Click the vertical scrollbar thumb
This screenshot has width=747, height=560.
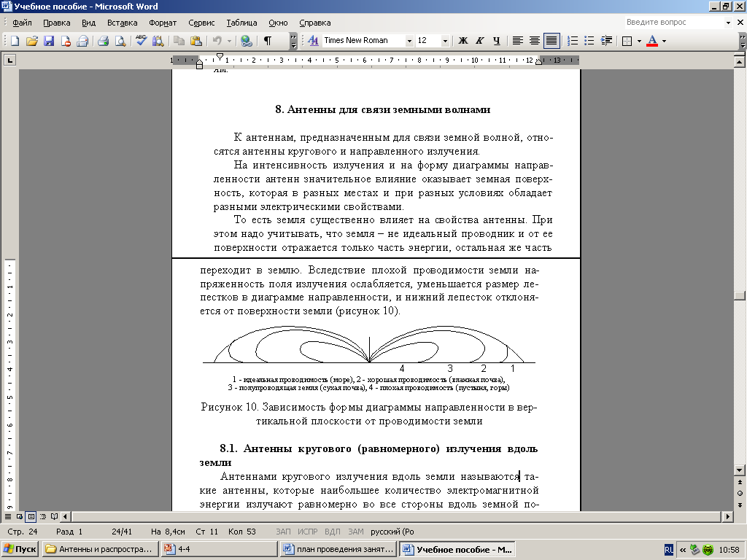[x=740, y=296]
